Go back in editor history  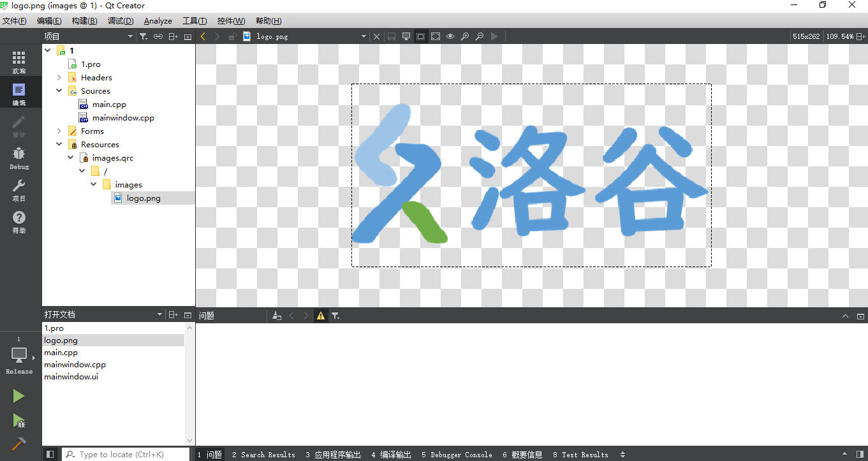(x=203, y=36)
